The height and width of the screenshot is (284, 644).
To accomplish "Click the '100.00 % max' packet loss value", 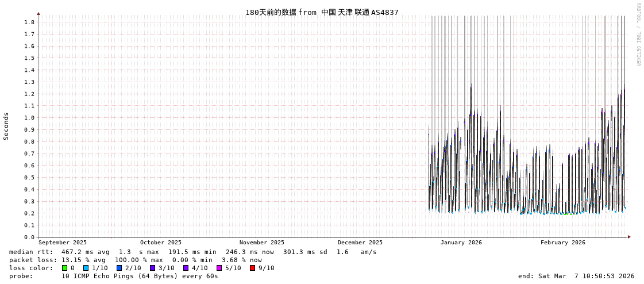I will [139, 260].
